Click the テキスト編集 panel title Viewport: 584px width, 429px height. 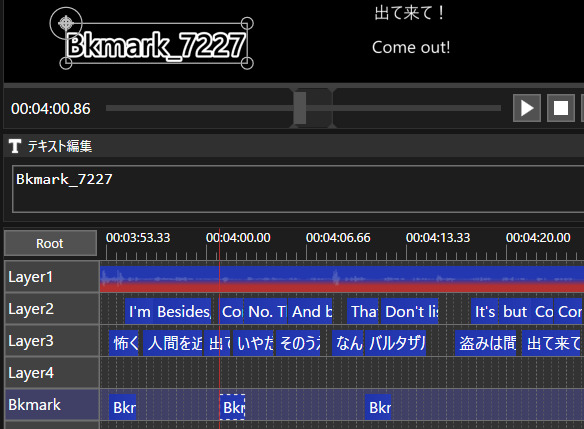point(60,146)
